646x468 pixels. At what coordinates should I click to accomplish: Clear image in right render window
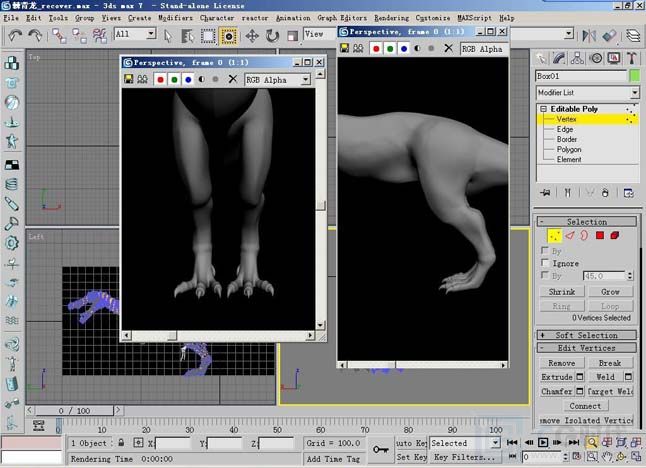449,49
